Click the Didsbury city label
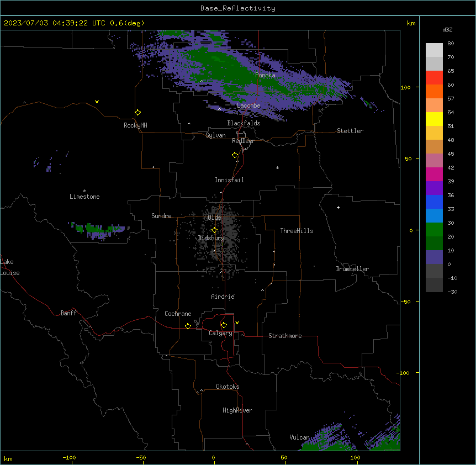This screenshot has width=476, height=465. click(211, 238)
